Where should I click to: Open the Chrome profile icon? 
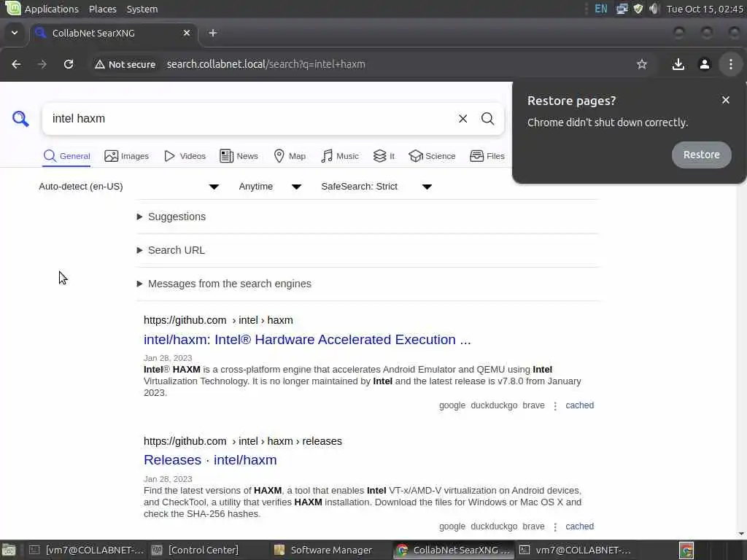(705, 64)
